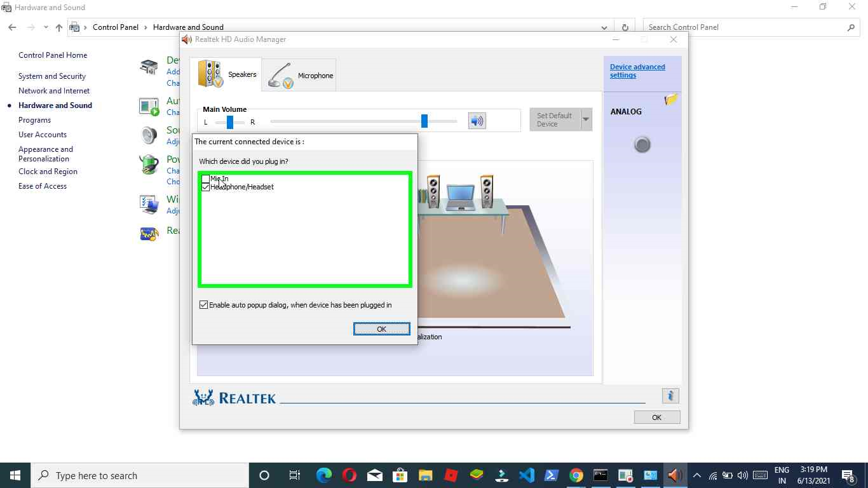
Task: Launch Microsoft Edge from taskbar
Action: (x=324, y=475)
